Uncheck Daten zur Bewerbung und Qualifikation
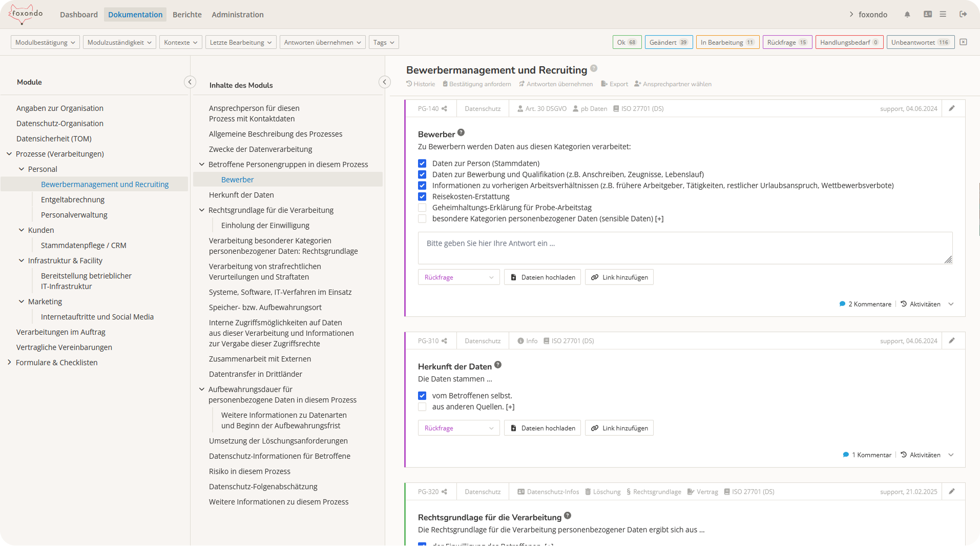Image resolution: width=980 pixels, height=546 pixels. [x=422, y=174]
